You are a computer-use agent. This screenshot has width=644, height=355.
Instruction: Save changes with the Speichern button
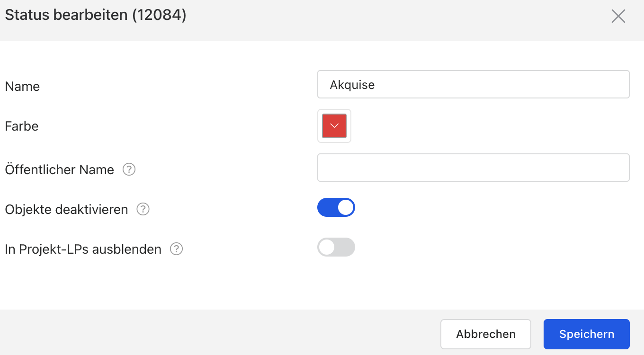pyautogui.click(x=587, y=334)
